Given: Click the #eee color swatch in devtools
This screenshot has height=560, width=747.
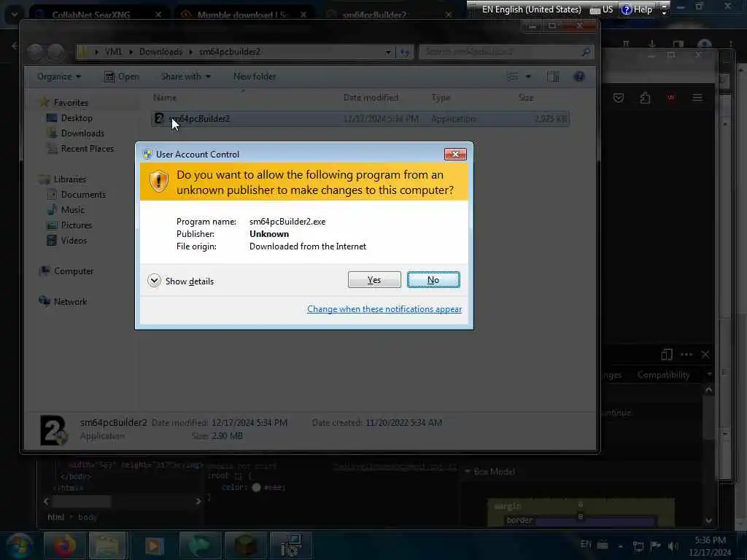Looking at the screenshot, I should click(x=256, y=487).
